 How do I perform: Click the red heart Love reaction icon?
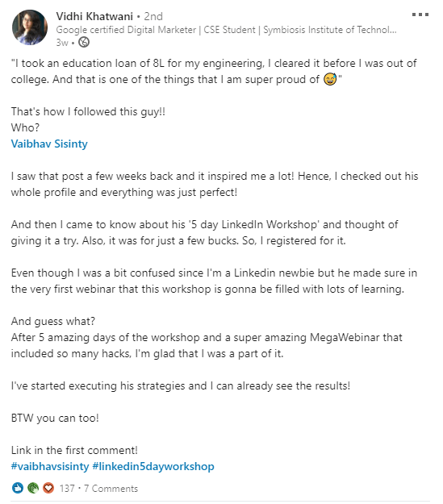(x=48, y=488)
